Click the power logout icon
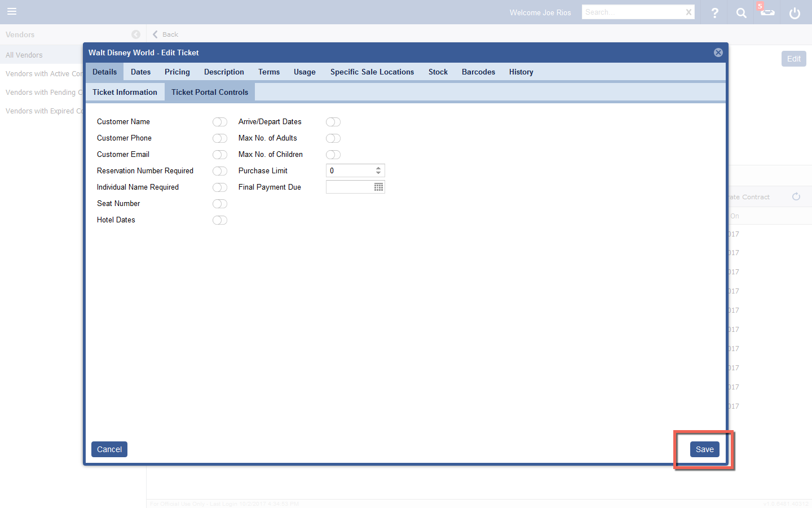Screen dimensions: 812x508 (795, 12)
